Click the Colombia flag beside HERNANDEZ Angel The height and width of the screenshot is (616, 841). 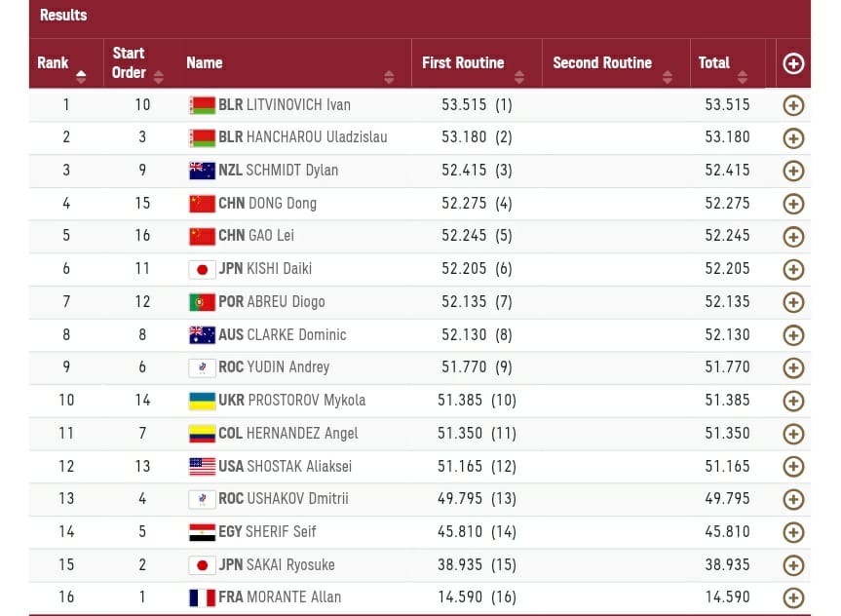pos(202,434)
